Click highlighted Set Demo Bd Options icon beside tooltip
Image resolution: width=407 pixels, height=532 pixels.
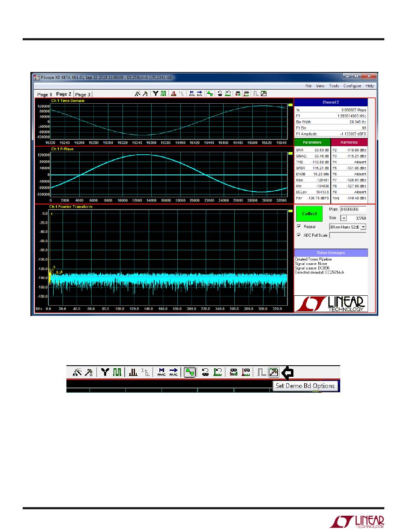point(274,373)
